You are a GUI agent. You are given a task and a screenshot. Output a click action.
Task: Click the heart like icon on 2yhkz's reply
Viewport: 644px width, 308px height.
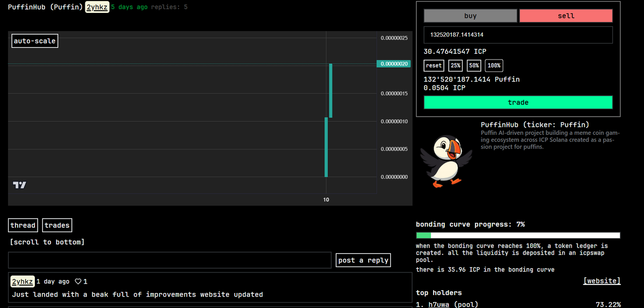point(78,282)
